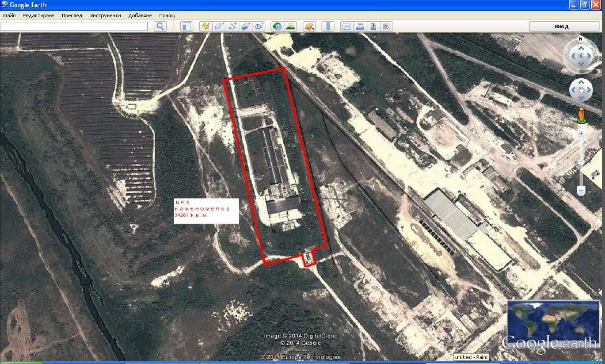Click the orange Street View pegman

coord(581,116)
